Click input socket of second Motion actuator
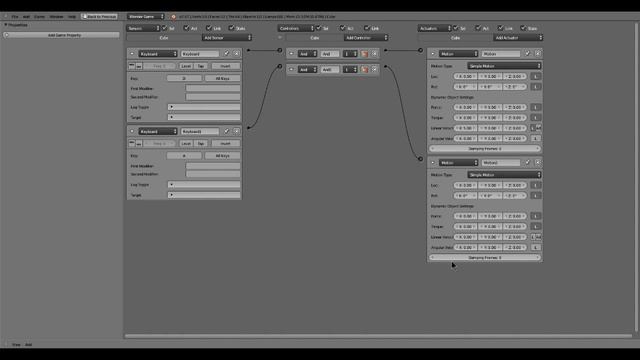This screenshot has height=360, width=640. tap(420, 159)
